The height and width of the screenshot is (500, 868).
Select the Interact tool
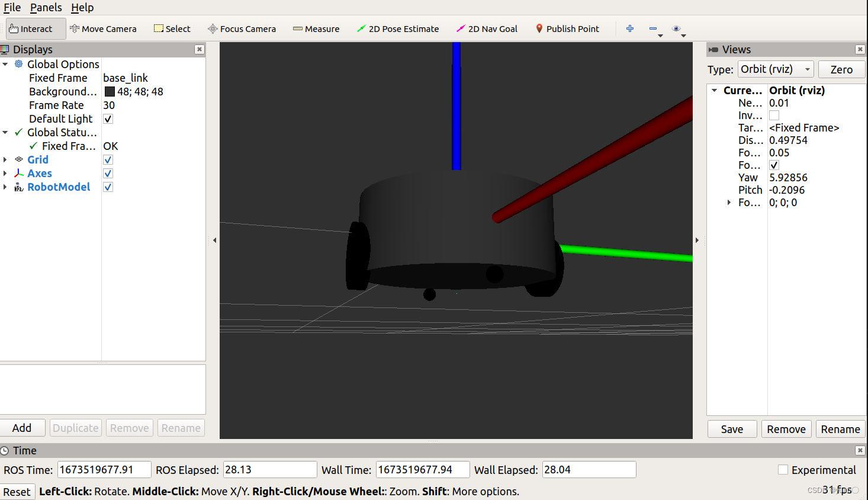pyautogui.click(x=36, y=28)
